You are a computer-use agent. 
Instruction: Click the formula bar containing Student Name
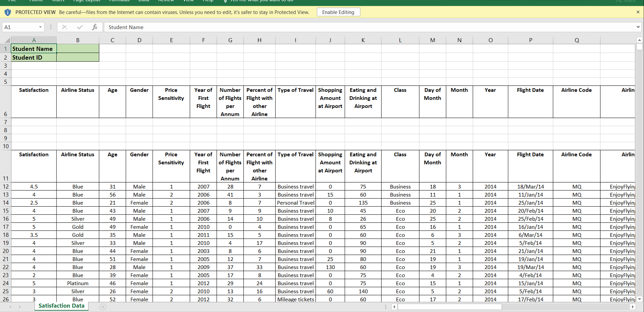click(322, 27)
